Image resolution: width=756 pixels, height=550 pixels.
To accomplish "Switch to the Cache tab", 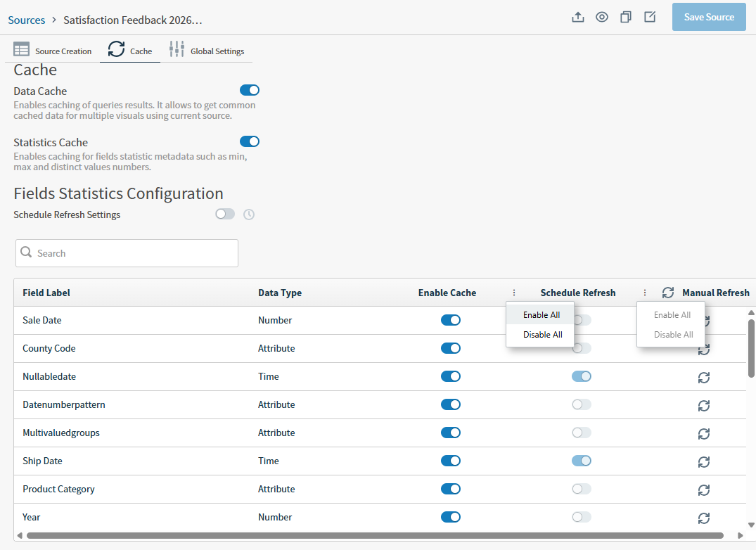I will 130,50.
